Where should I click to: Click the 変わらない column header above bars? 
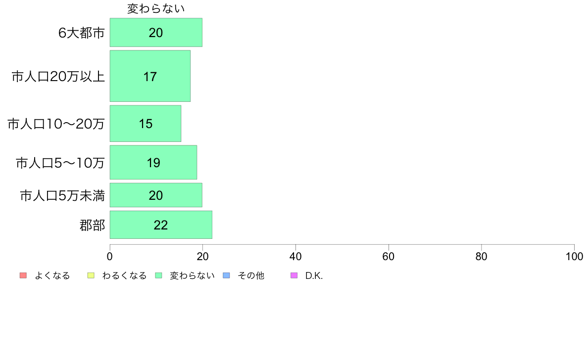155,8
